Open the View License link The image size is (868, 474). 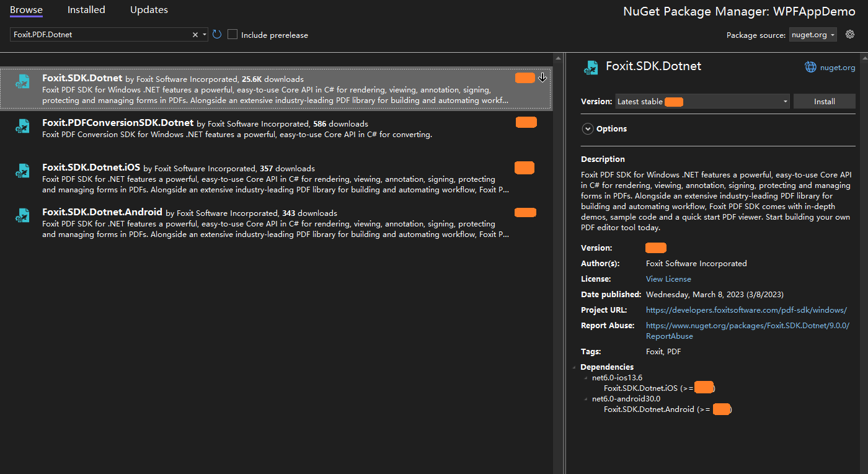point(668,279)
